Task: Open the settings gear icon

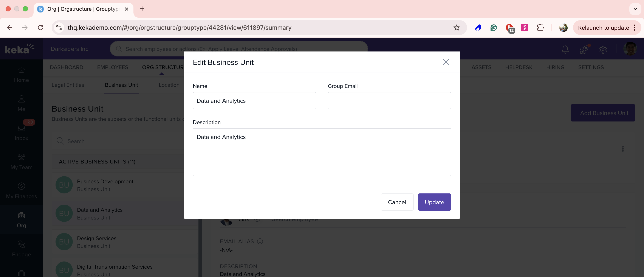Action: 603,50
